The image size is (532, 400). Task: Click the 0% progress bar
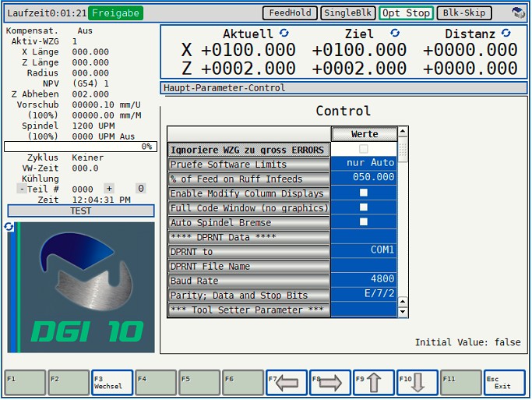tap(80, 147)
